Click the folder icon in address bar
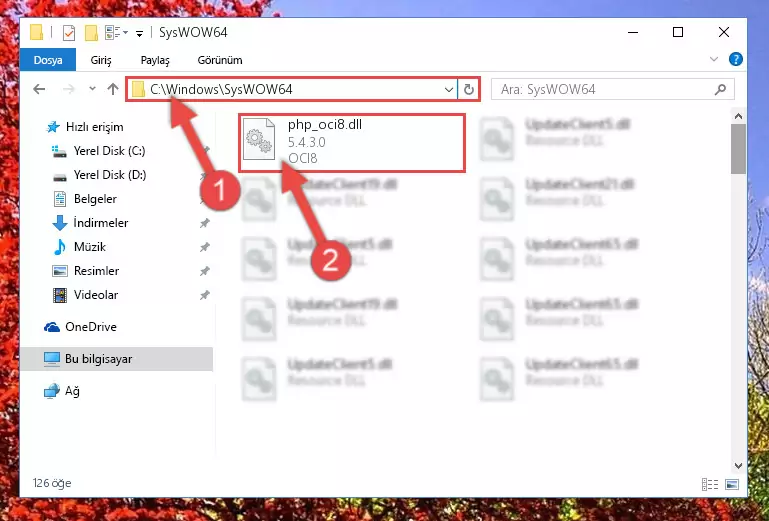 coord(138,89)
